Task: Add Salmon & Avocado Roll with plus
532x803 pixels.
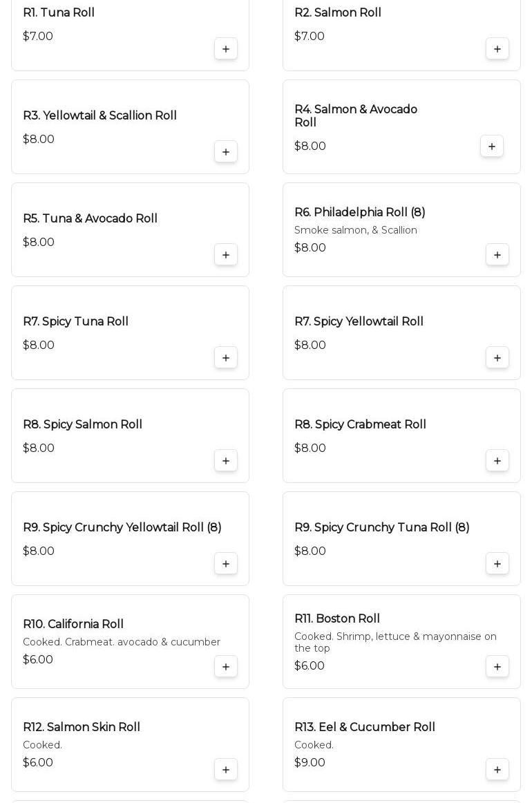Action: 492,147
